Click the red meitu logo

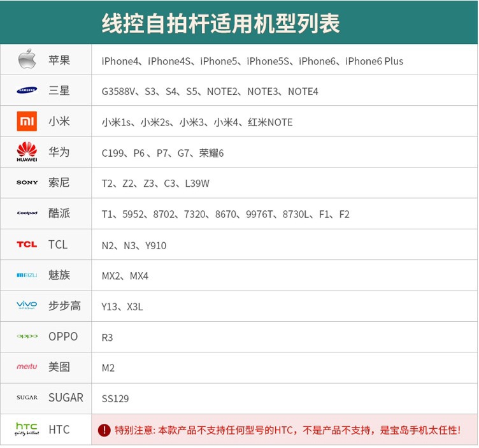(x=27, y=366)
